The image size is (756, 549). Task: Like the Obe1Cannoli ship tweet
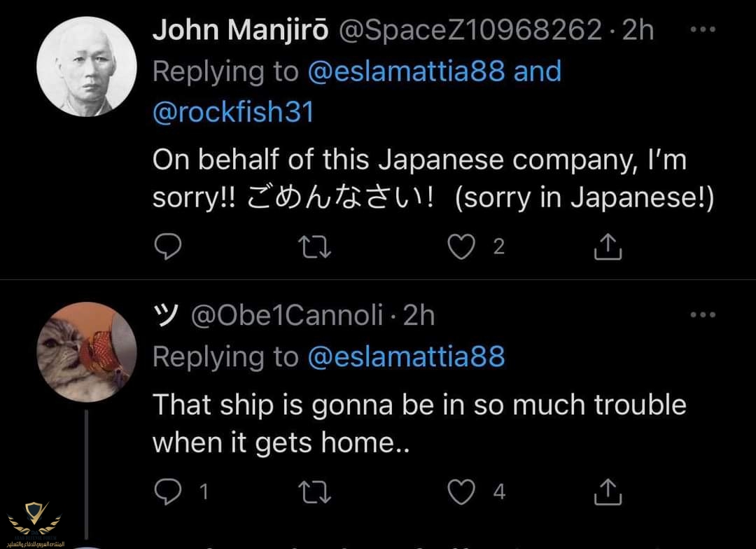tap(461, 492)
